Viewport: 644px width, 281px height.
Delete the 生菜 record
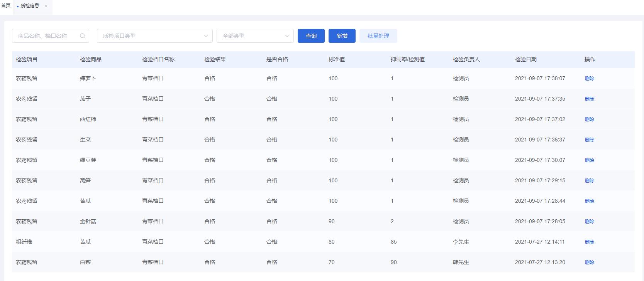[589, 140]
